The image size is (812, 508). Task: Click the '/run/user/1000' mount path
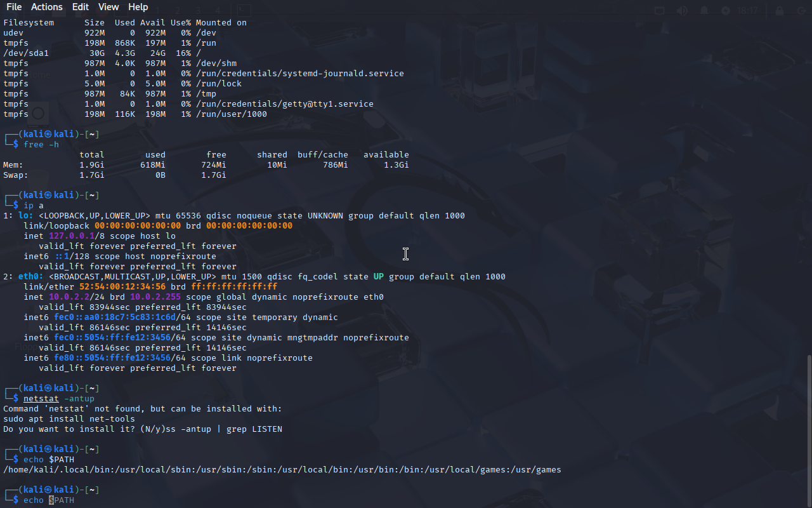[232, 114]
